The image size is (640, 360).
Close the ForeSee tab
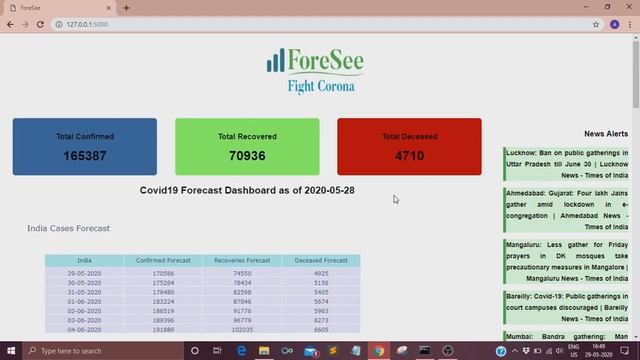(x=109, y=8)
